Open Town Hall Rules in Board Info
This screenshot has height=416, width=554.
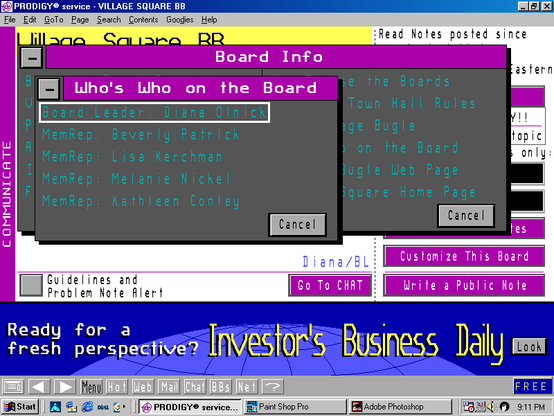coord(412,104)
